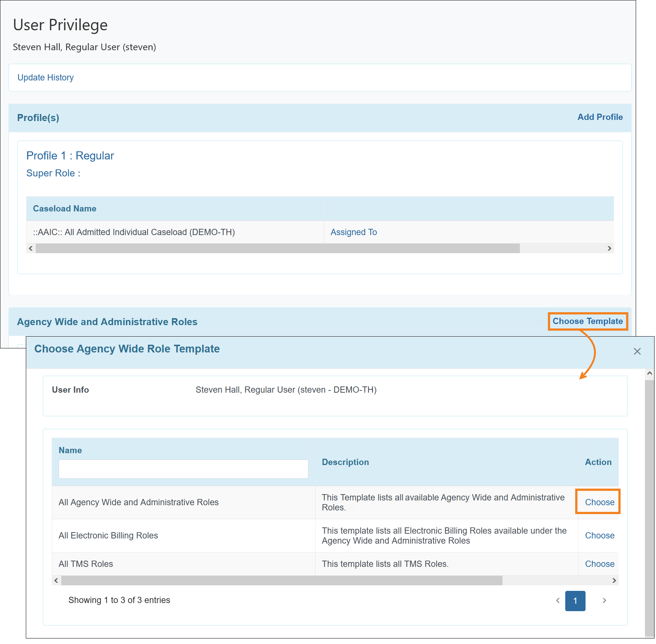This screenshot has height=644, width=656.
Task: Open the Assigned To link for AAIC caseload
Action: 353,232
